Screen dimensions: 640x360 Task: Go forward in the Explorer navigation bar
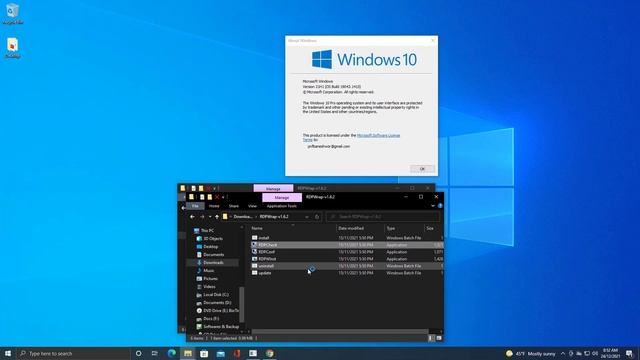[202, 217]
